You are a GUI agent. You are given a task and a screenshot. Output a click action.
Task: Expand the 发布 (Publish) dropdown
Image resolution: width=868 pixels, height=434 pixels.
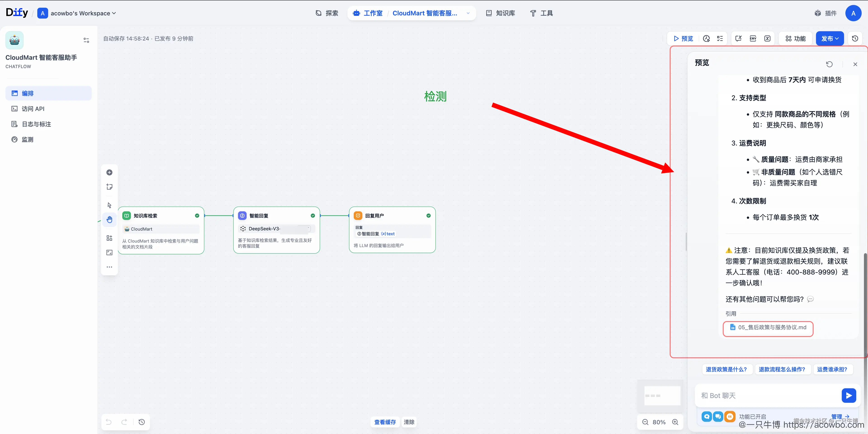coord(830,38)
